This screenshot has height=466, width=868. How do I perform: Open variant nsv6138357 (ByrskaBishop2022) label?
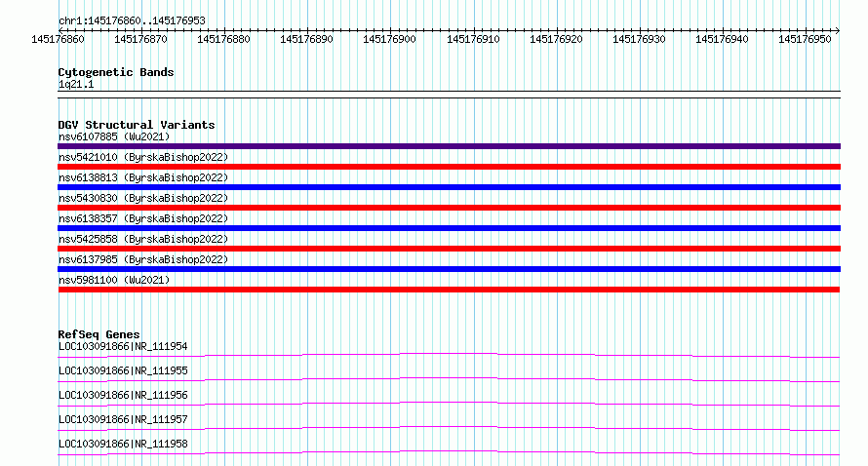[x=143, y=218]
